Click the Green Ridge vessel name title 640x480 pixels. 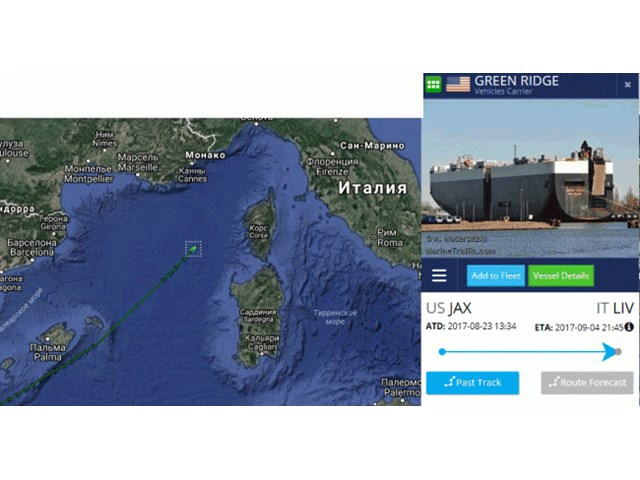pos(516,81)
